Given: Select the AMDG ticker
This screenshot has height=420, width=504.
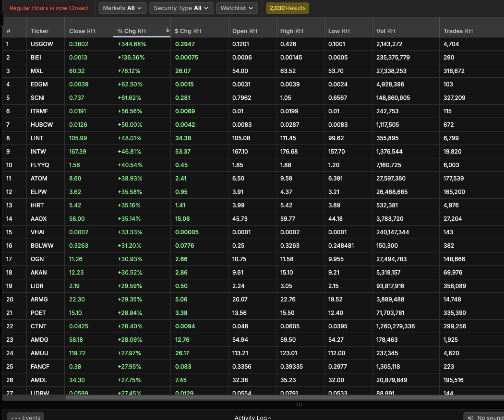Looking at the screenshot, I should tap(39, 340).
